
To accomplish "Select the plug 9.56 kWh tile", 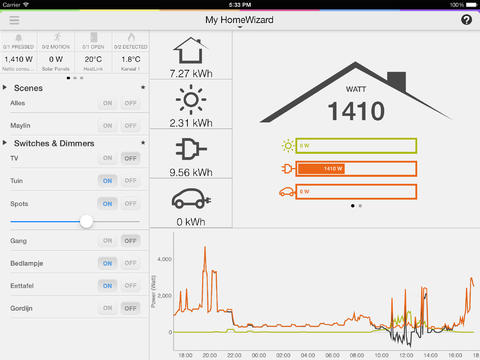I will [x=191, y=154].
